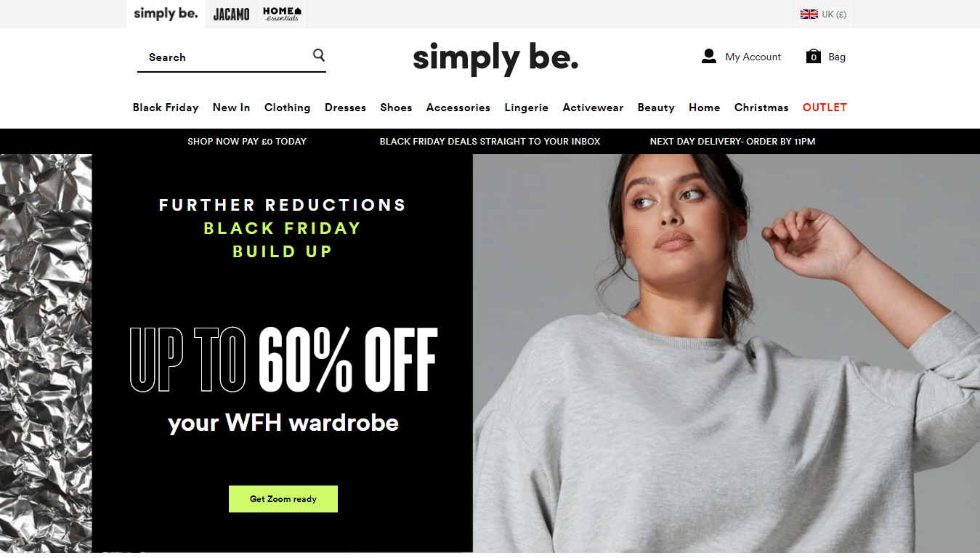Click Shop Now Pay £0 Today link

coord(247,142)
